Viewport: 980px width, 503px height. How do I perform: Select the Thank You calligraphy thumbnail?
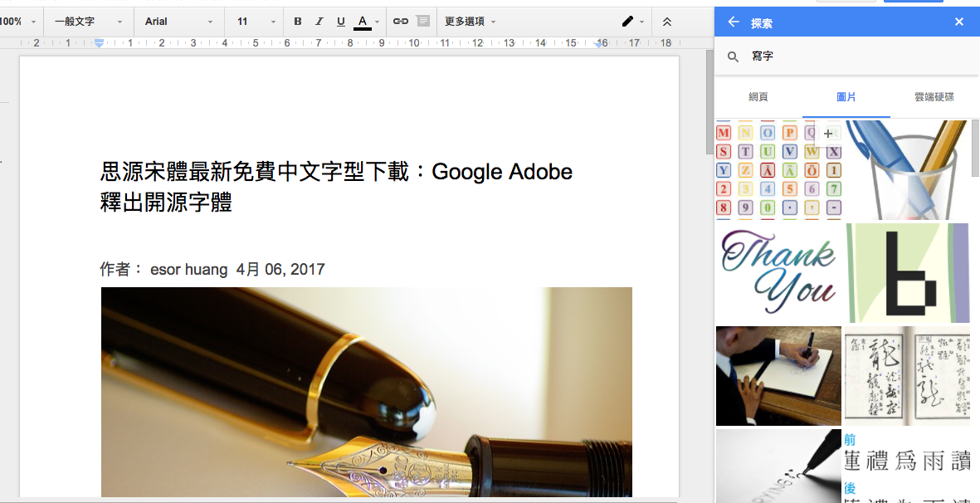(778, 273)
